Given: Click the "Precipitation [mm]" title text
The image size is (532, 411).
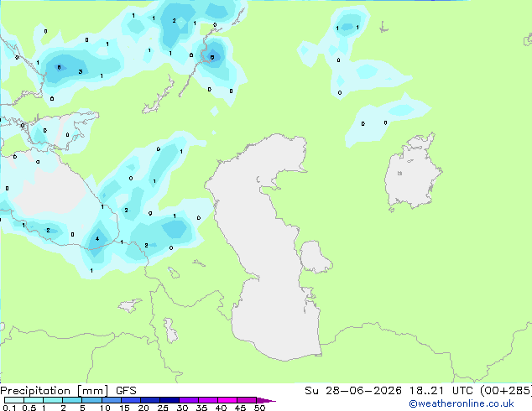Looking at the screenshot, I should pos(55,391).
